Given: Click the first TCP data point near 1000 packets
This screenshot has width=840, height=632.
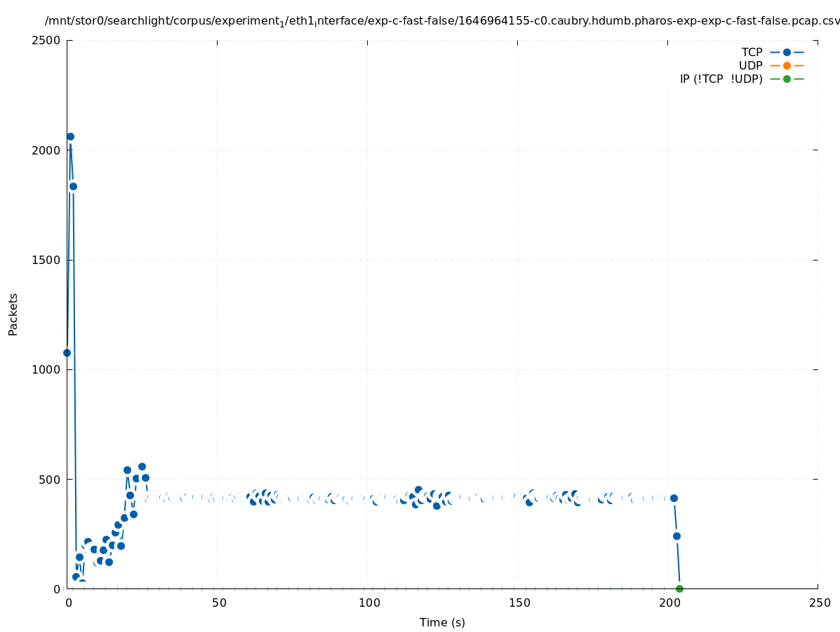Looking at the screenshot, I should pos(67,353).
